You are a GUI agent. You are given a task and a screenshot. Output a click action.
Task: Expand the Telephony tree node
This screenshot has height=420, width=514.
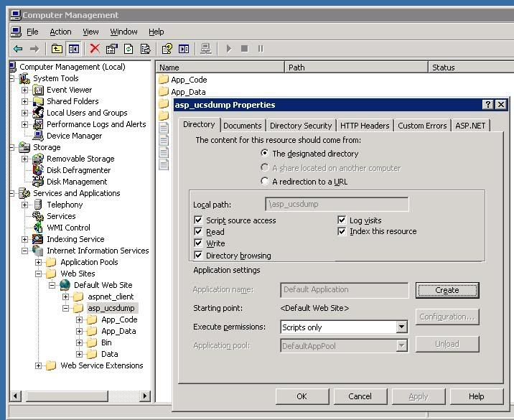[x=24, y=205]
